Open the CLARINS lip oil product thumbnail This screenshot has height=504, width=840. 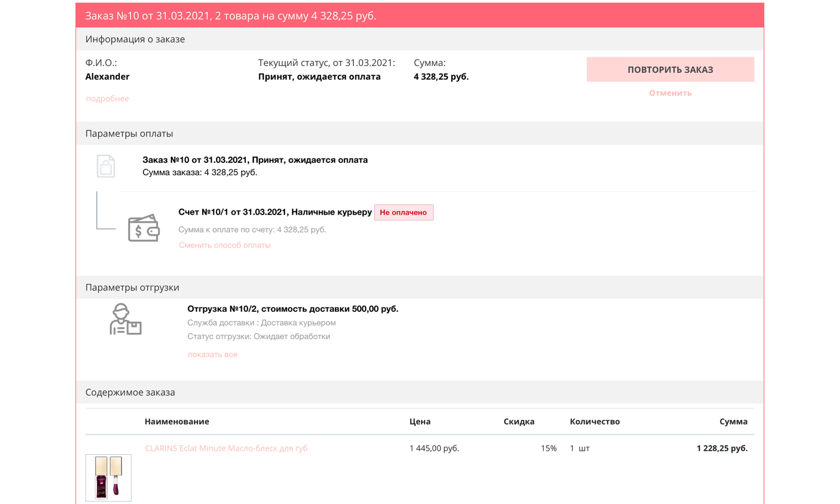pyautogui.click(x=108, y=477)
